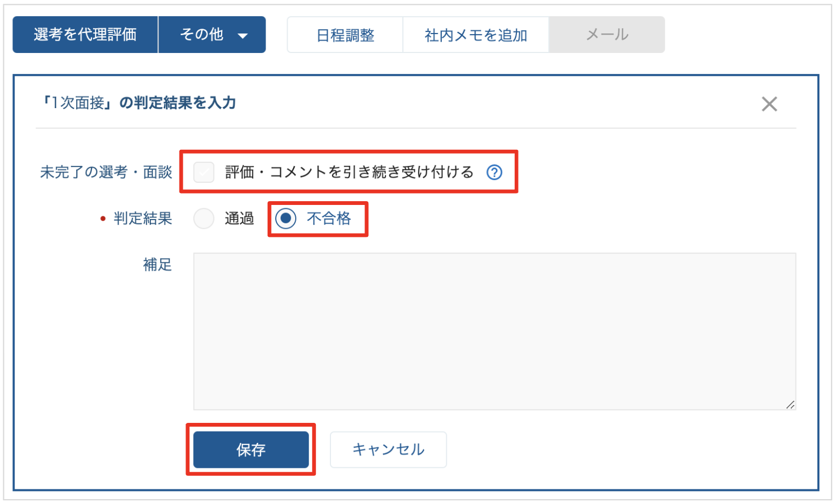836x504 pixels.
Task: Click the 通過 label text
Action: pyautogui.click(x=240, y=218)
